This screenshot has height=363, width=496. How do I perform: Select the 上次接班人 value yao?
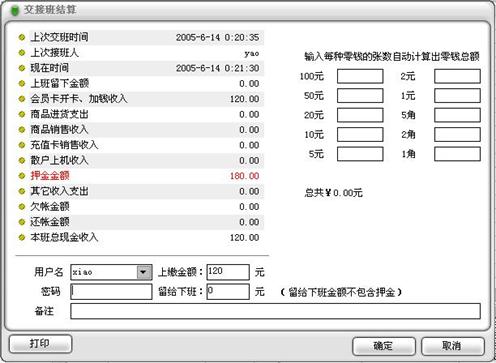pyautogui.click(x=252, y=53)
